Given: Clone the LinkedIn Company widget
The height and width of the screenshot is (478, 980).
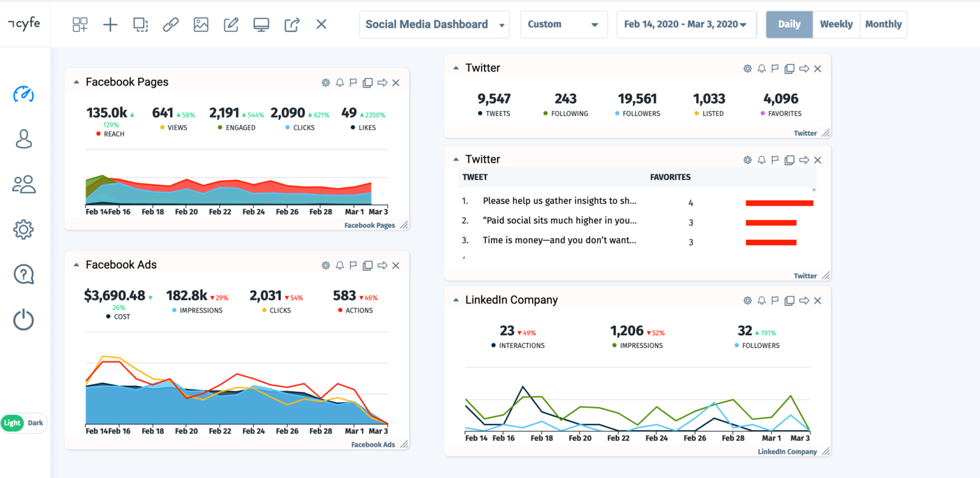Looking at the screenshot, I should tap(790, 300).
